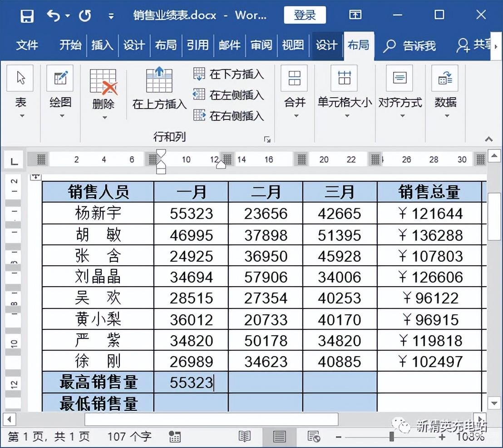Click the horizontal scrollbar thumb
The height and width of the screenshot is (448, 503).
coord(212,419)
